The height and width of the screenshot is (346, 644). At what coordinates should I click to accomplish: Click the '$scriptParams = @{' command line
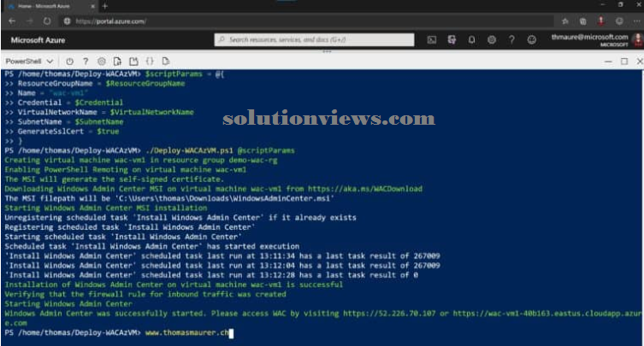click(x=185, y=73)
